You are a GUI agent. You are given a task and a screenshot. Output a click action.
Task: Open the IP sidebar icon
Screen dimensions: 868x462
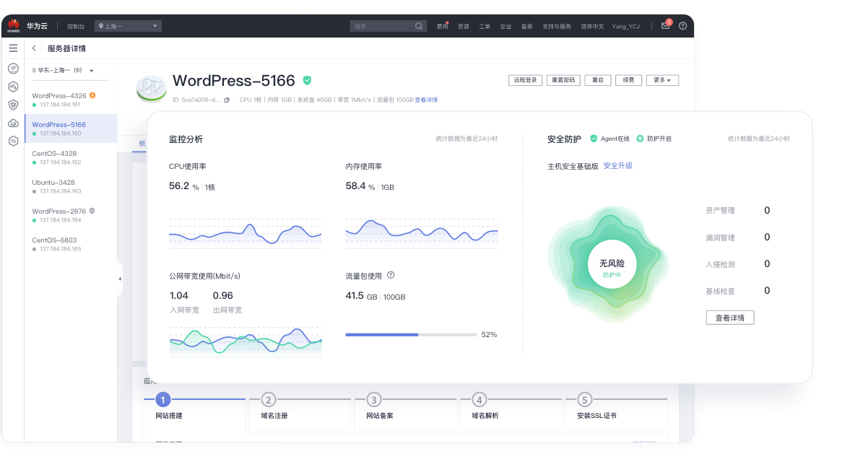tap(13, 69)
